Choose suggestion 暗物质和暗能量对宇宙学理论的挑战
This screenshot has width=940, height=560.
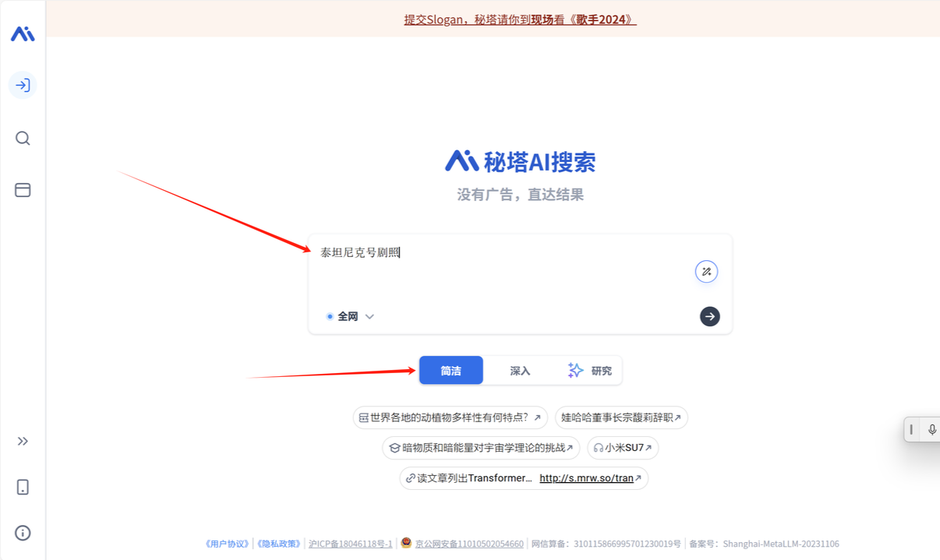(x=481, y=448)
